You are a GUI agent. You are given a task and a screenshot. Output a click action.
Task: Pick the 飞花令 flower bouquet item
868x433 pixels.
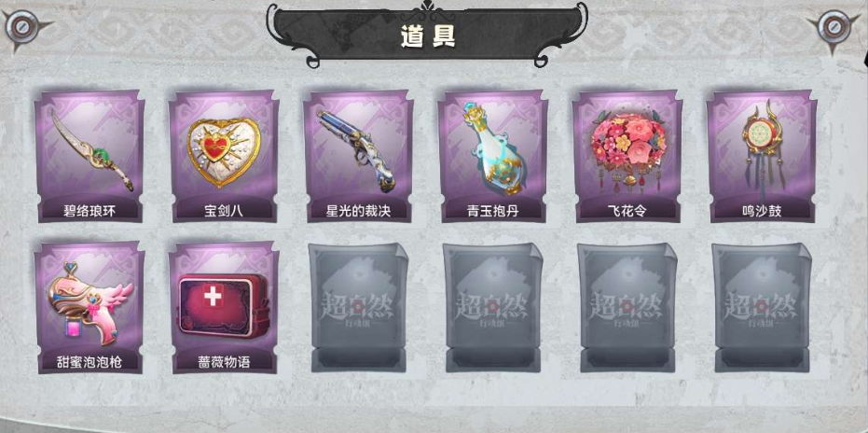point(627,157)
